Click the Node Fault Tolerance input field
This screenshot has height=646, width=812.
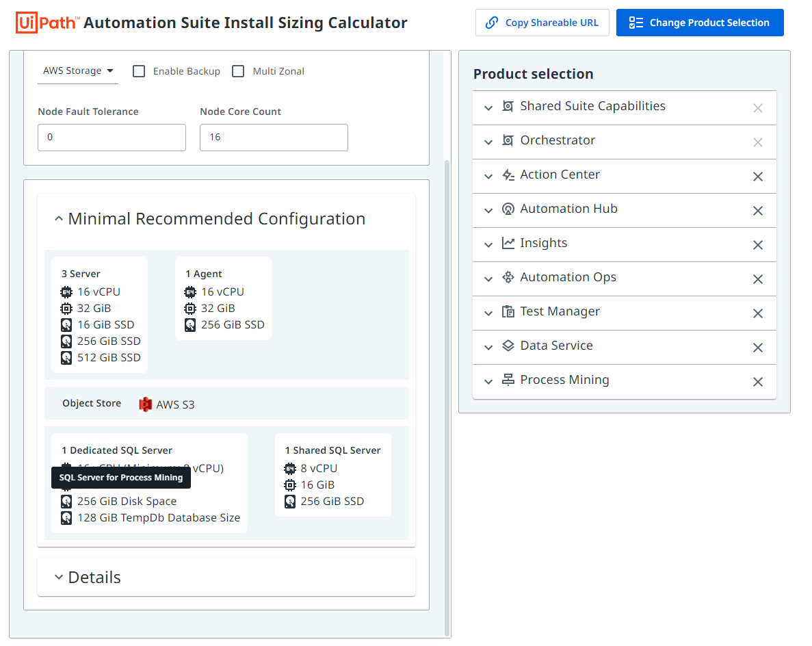(x=112, y=138)
